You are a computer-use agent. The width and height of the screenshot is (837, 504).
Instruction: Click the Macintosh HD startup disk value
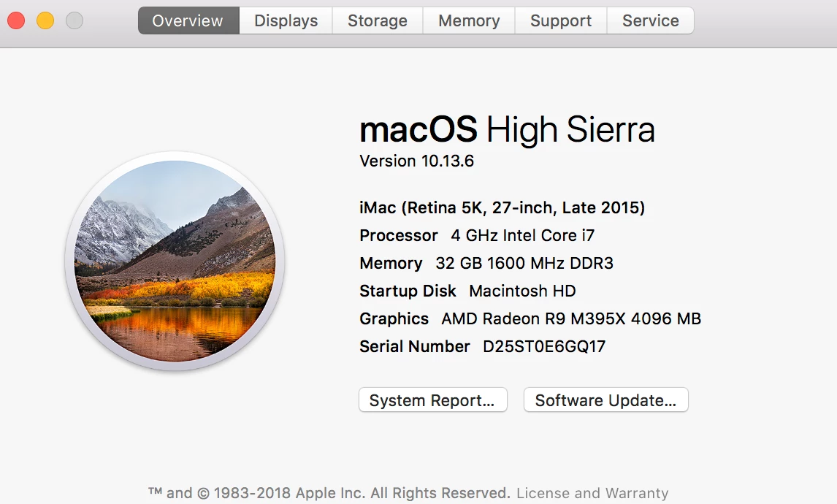pyautogui.click(x=522, y=291)
